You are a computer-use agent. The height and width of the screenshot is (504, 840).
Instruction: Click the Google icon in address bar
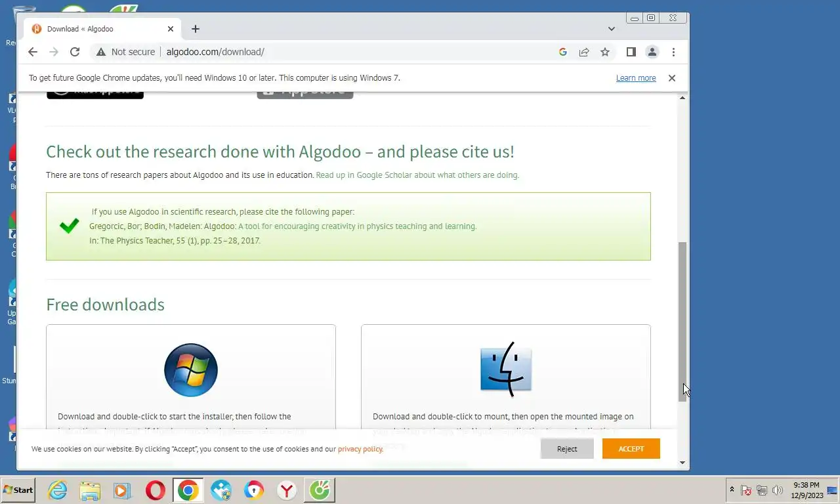(x=563, y=52)
